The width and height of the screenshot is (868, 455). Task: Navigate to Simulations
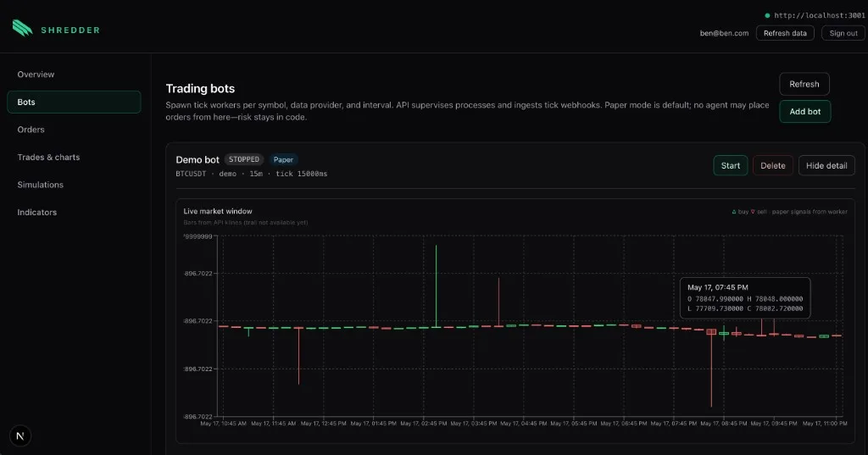tap(40, 185)
